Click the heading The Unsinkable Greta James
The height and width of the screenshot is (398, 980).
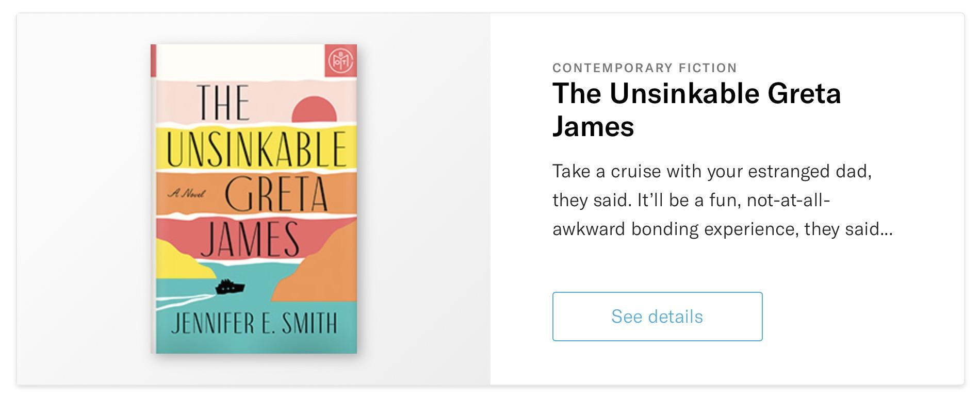696,94
